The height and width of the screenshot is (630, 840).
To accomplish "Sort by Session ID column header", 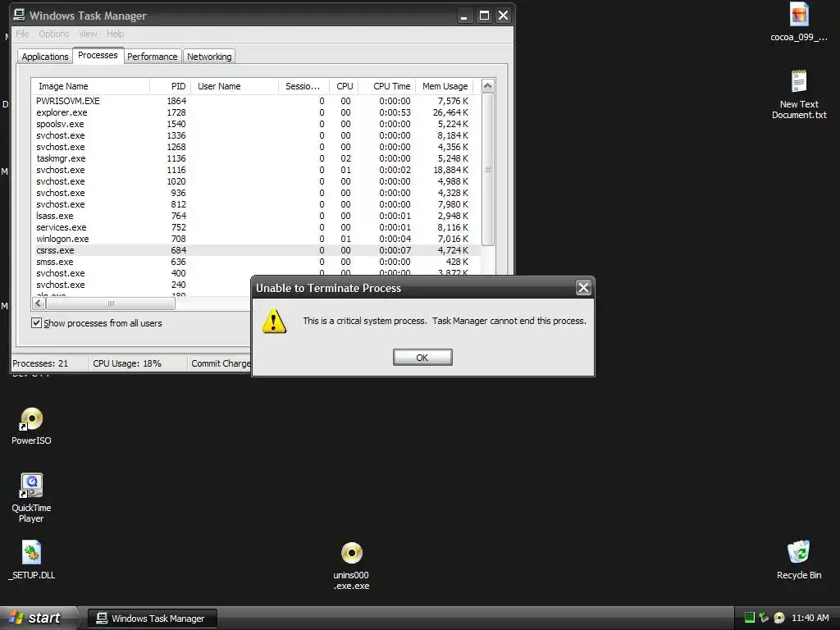I will coord(304,86).
